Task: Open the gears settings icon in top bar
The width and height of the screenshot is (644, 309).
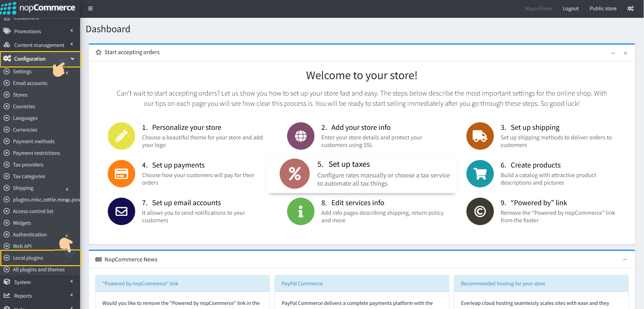Action: coord(630,9)
